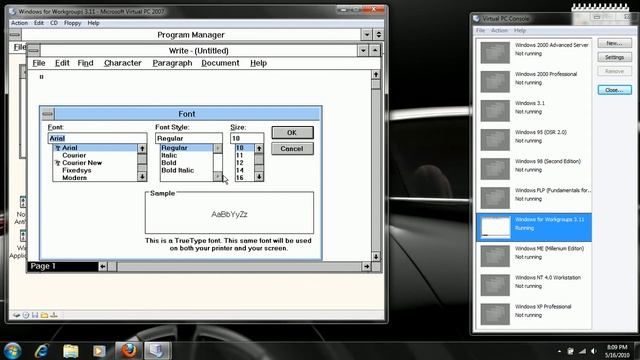Select Windows 2000 Professional thumbnail

(495, 82)
